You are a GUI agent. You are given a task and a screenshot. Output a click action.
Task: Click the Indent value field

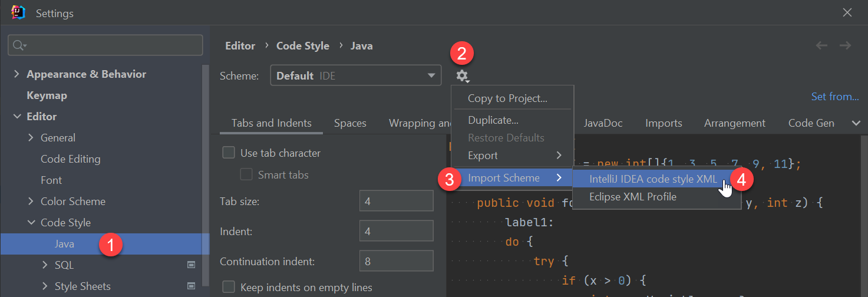397,231
